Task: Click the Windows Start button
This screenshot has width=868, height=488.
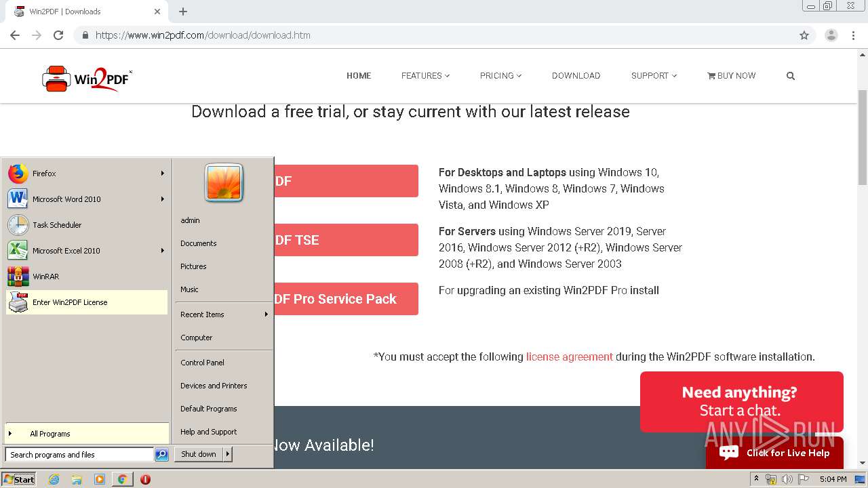Action: pyautogui.click(x=19, y=479)
